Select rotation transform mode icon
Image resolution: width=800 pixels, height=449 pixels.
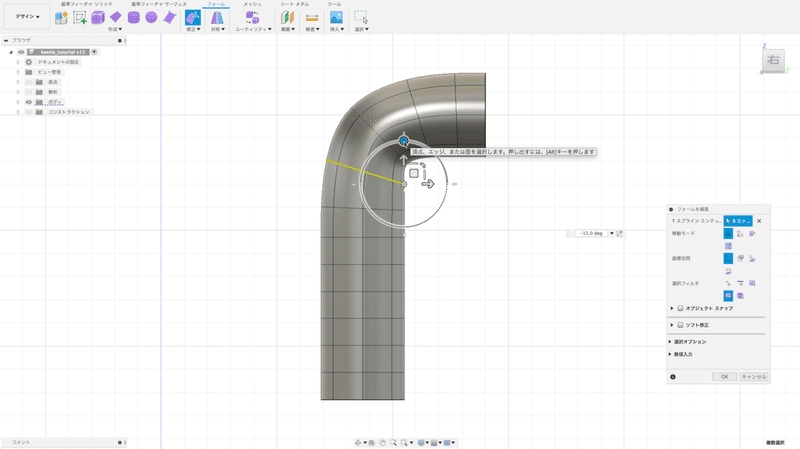(x=752, y=234)
